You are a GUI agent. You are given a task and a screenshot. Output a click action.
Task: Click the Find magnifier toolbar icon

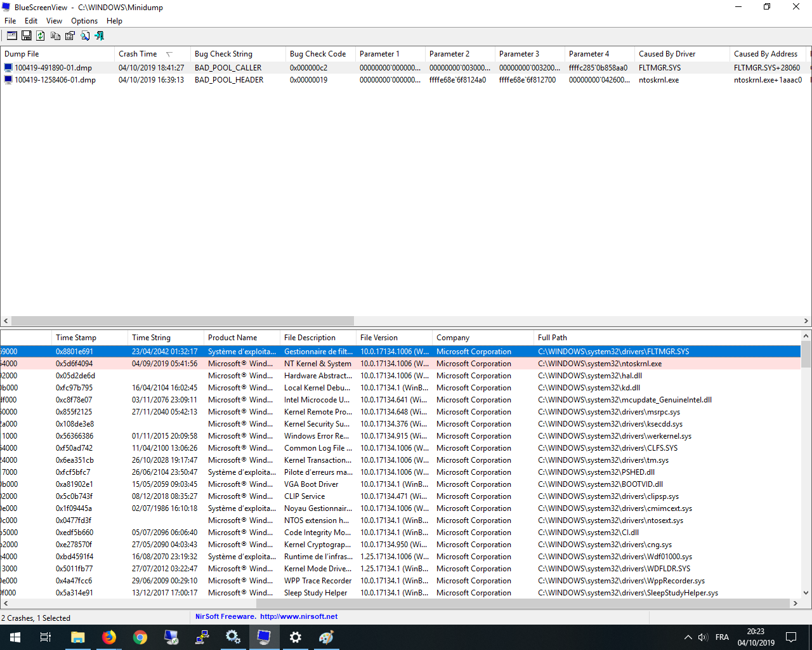click(84, 36)
